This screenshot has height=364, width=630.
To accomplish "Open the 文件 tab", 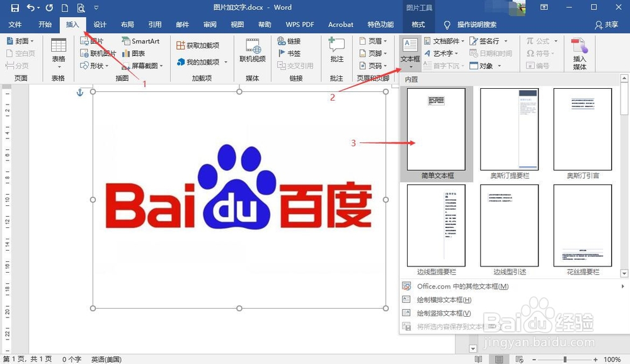I will coord(15,25).
